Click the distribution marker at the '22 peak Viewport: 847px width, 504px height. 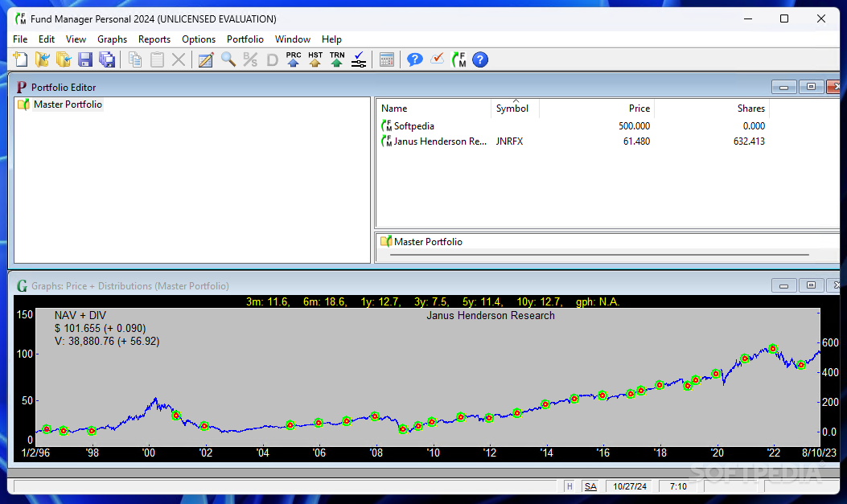(x=773, y=349)
